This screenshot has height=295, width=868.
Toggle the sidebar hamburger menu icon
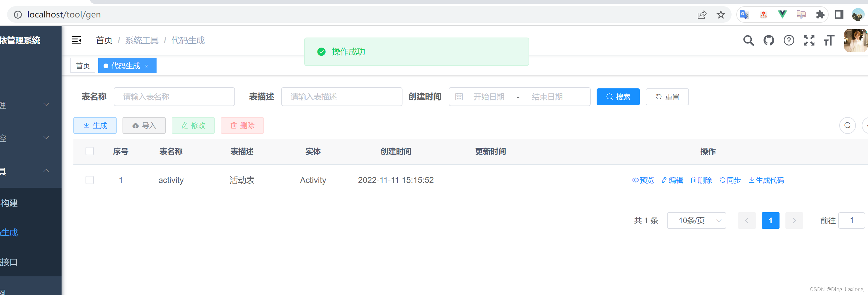click(76, 40)
